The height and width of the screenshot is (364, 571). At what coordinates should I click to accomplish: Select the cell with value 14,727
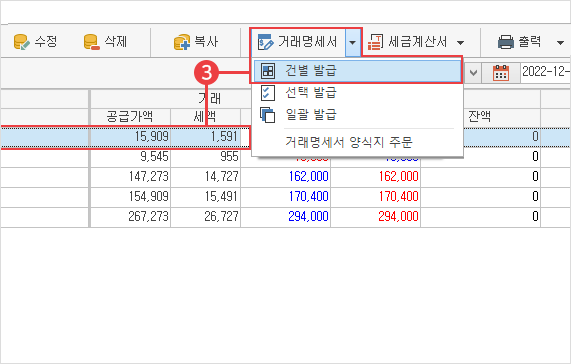coord(205,177)
